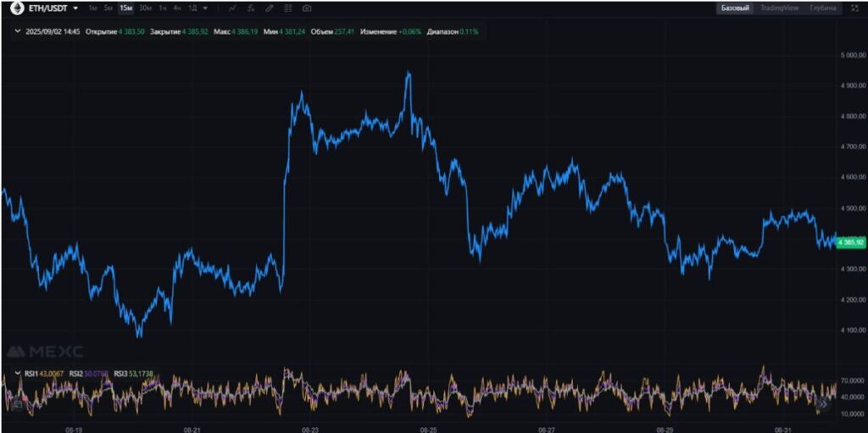Select the 1Д timeframe

pos(192,8)
